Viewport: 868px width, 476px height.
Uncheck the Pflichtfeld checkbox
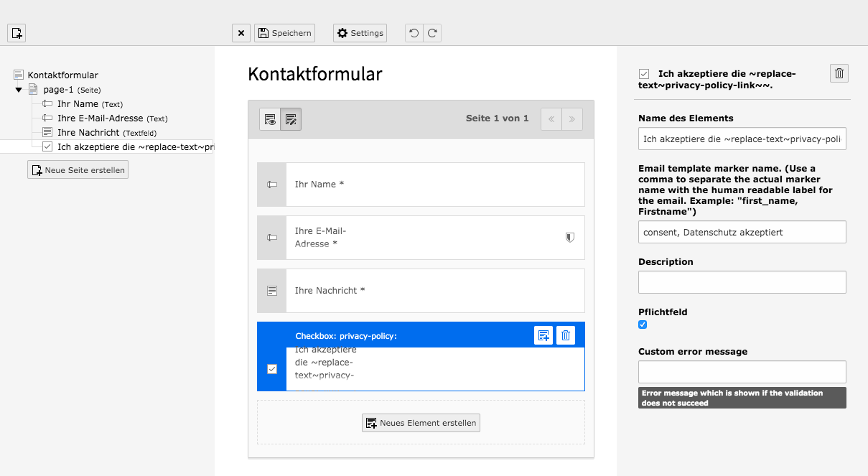643,325
